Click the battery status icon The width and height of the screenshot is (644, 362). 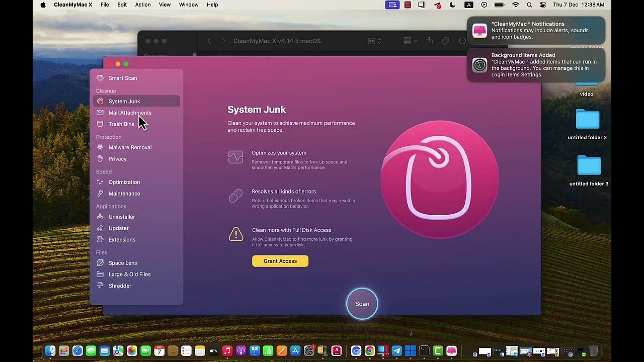(499, 5)
